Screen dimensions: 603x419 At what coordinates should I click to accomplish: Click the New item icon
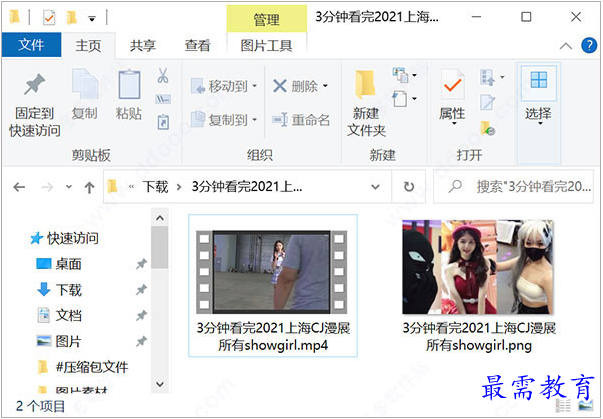tap(400, 75)
